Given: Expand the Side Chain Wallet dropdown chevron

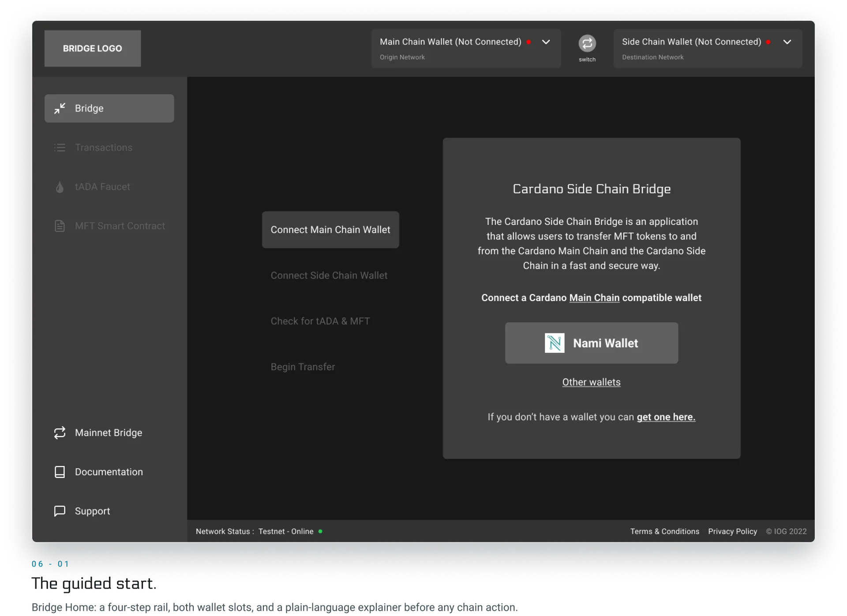Looking at the screenshot, I should (x=787, y=42).
